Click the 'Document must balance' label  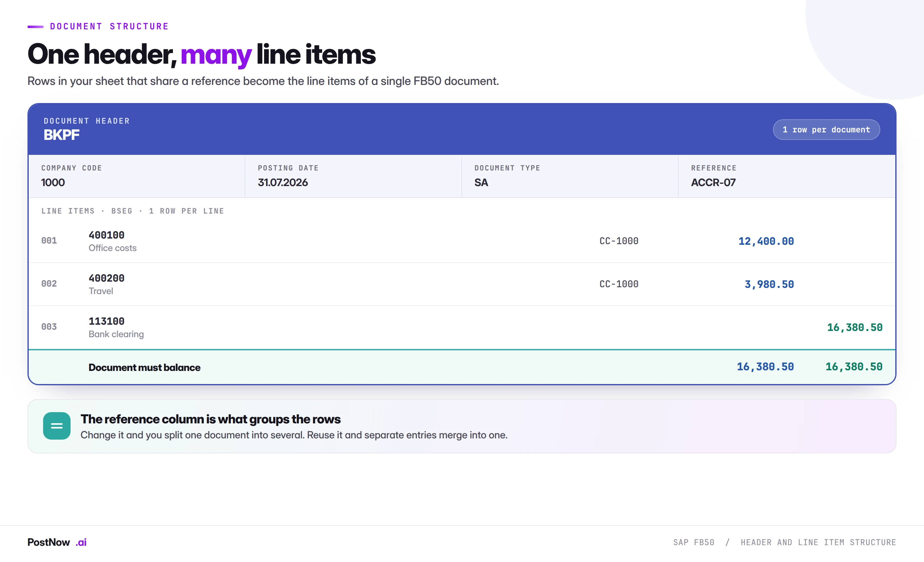tap(144, 367)
